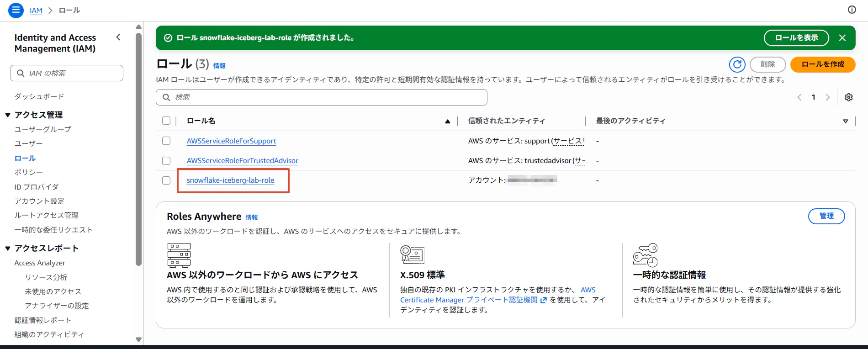The width and height of the screenshot is (868, 349).
Task: Open ダッシュボード in the sidebar
Action: tap(39, 96)
